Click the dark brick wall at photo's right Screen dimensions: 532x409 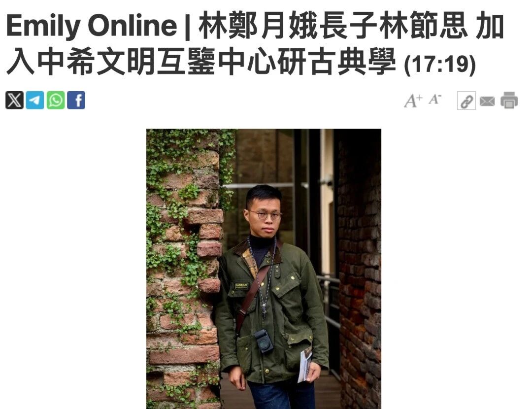359,269
